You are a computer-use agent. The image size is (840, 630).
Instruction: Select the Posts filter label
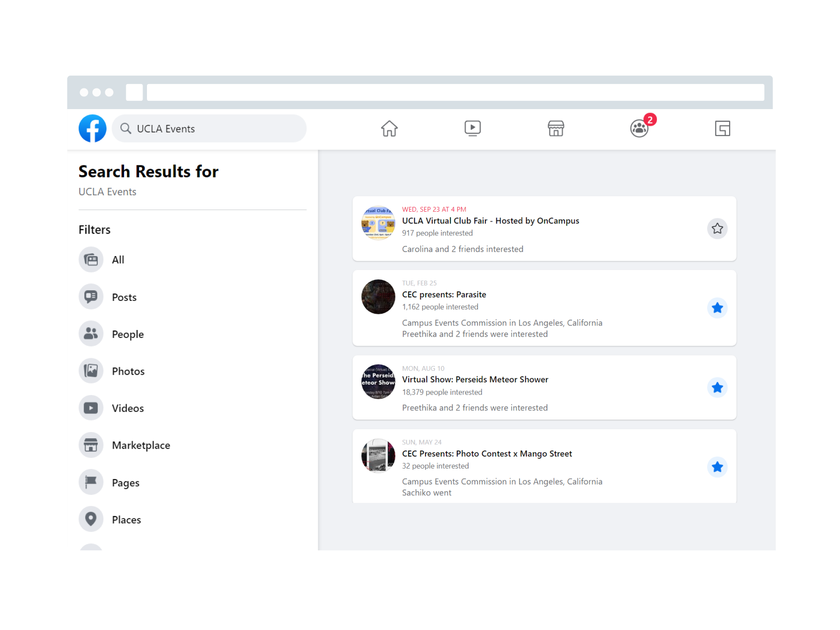point(124,297)
